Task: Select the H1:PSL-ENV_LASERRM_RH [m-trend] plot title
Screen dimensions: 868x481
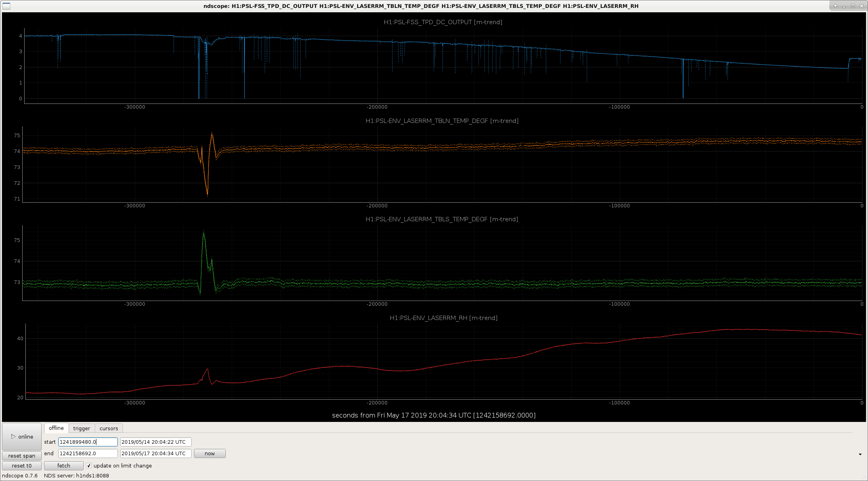Action: pos(444,318)
